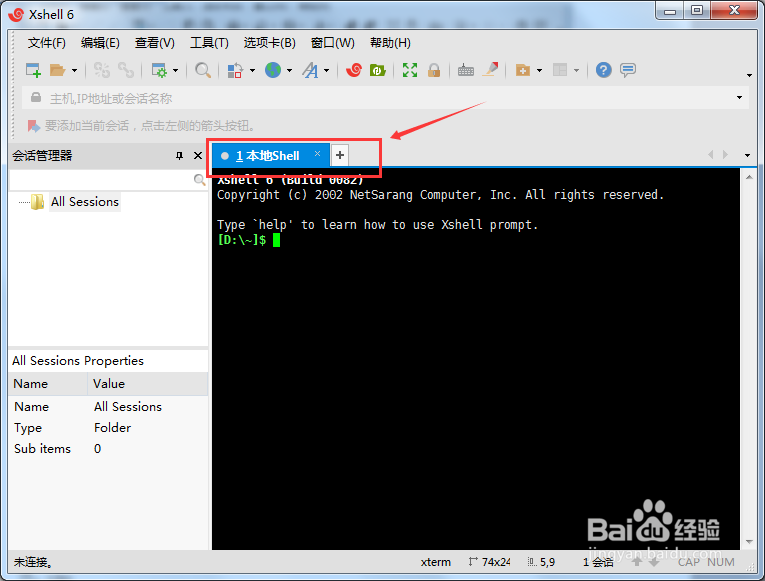Image resolution: width=765 pixels, height=581 pixels.
Task: Click the address bar padlock icon
Action: [x=36, y=97]
